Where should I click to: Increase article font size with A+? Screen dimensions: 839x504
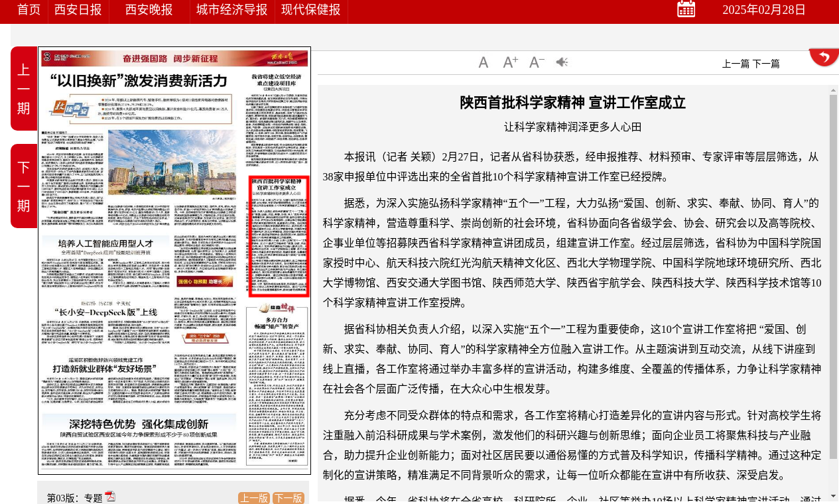(510, 62)
